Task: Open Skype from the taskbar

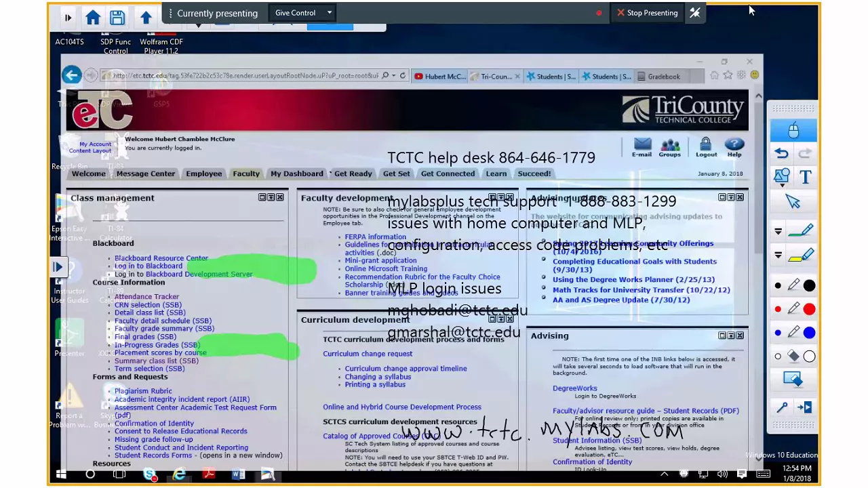Action: [x=150, y=474]
